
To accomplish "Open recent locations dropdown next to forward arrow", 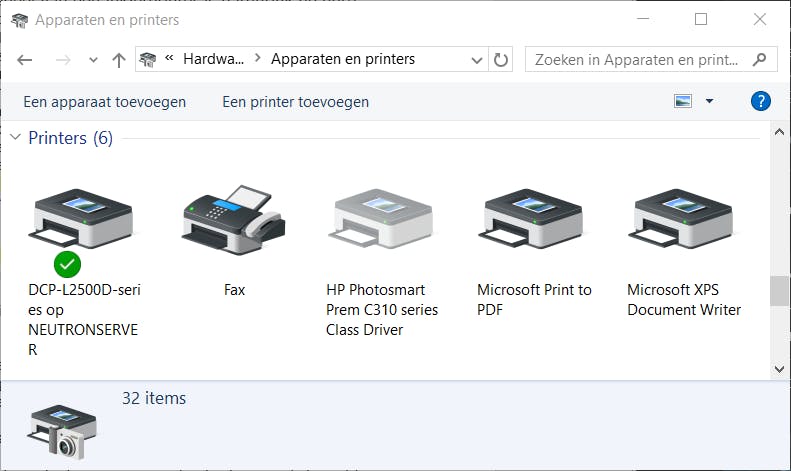I will tap(93, 60).
